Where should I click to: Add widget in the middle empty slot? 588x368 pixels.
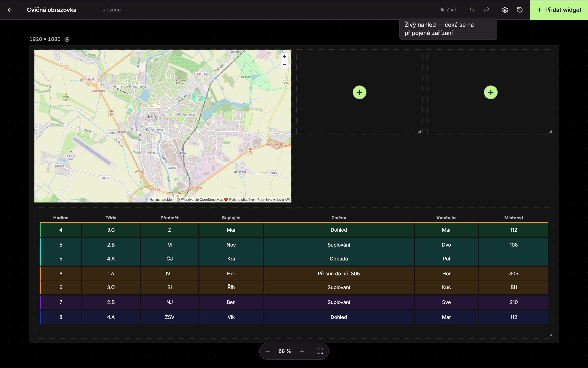pos(359,92)
